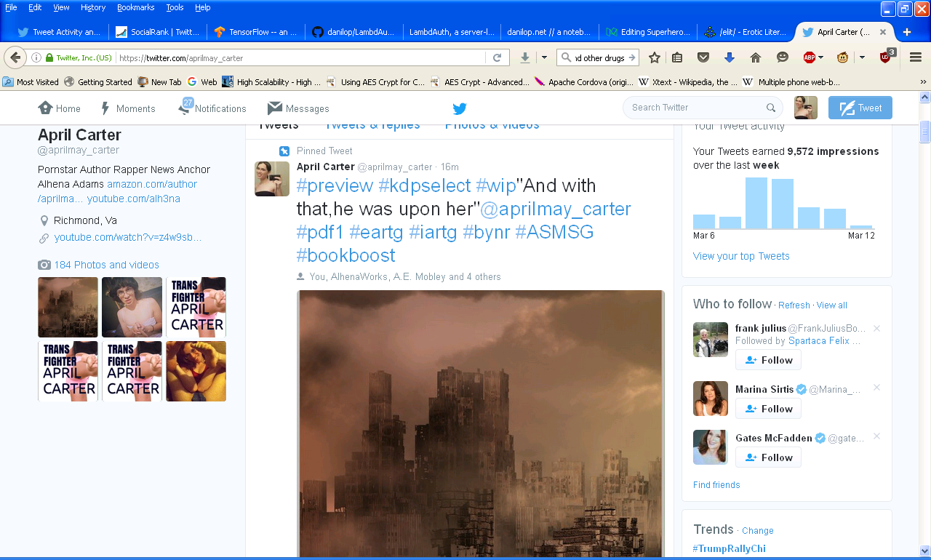Follow Gates McFadden
Image resolution: width=931 pixels, height=560 pixels.
click(768, 457)
